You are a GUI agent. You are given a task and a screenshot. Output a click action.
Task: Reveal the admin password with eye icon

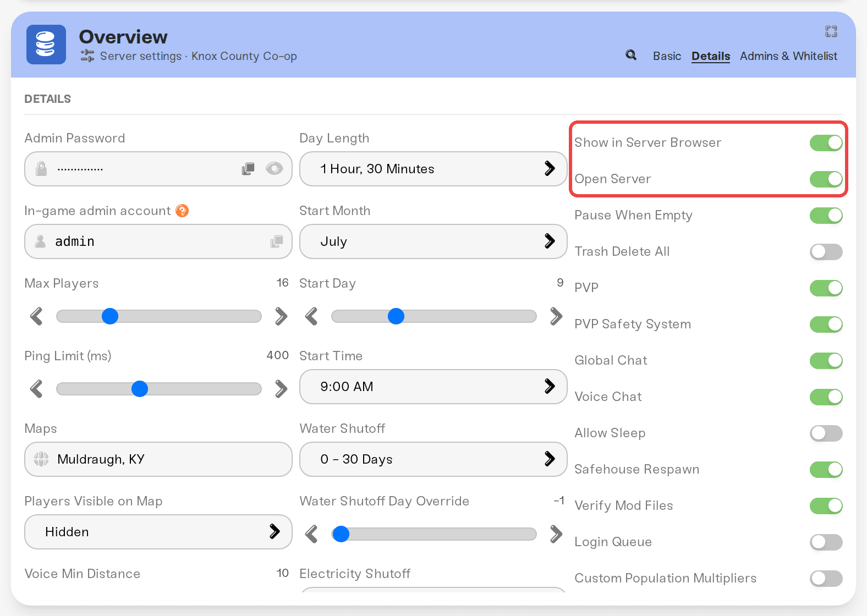274,169
